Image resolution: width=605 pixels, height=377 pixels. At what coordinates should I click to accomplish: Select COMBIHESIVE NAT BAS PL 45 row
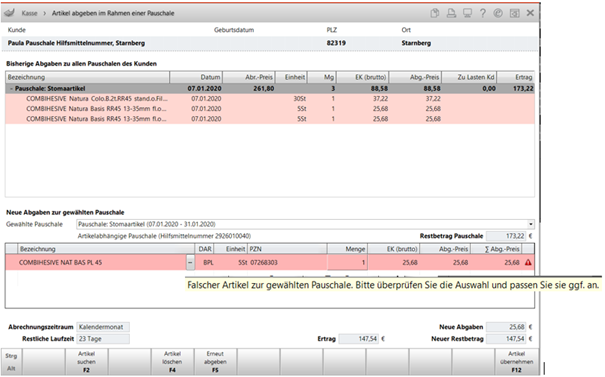[270, 262]
